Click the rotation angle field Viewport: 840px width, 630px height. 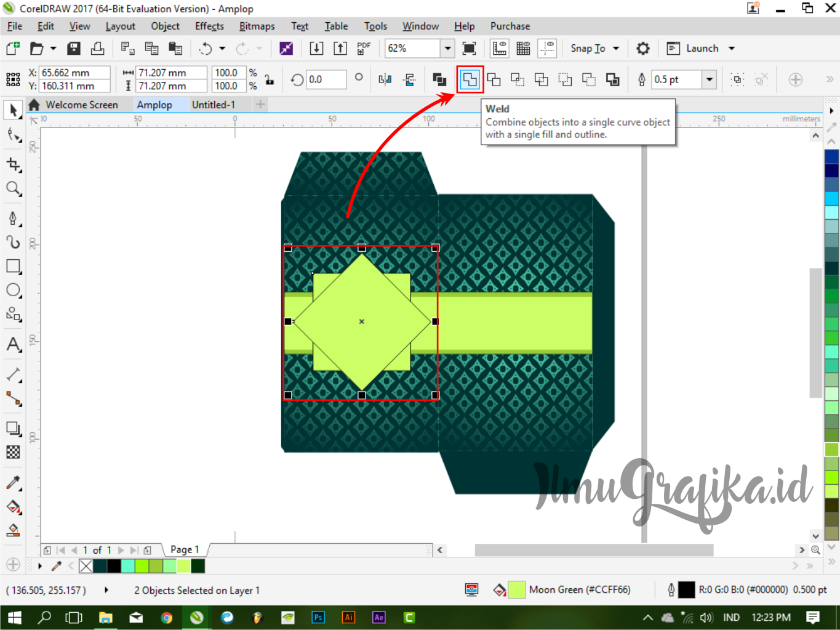[326, 79]
